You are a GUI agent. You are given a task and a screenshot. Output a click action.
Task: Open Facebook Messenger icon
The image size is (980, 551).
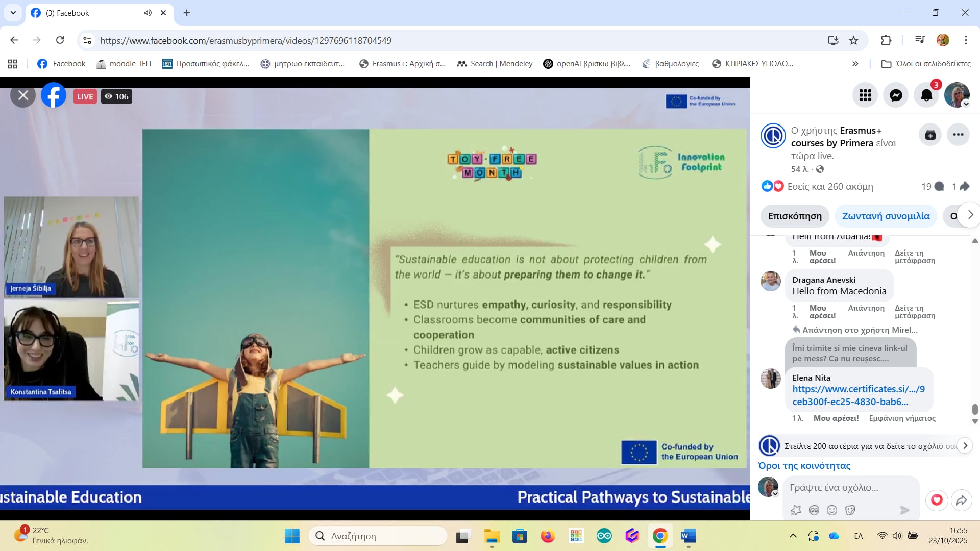(896, 95)
